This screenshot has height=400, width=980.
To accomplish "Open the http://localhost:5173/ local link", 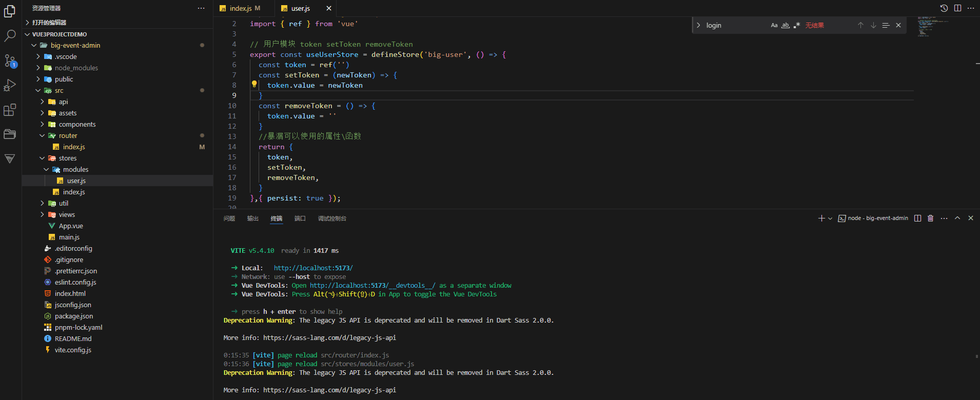I will point(313,268).
